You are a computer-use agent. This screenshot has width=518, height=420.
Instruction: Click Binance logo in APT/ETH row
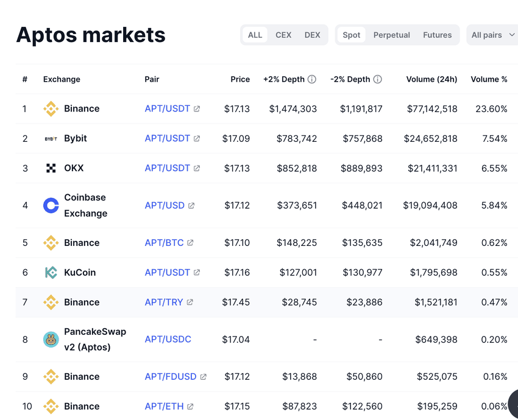(51, 407)
